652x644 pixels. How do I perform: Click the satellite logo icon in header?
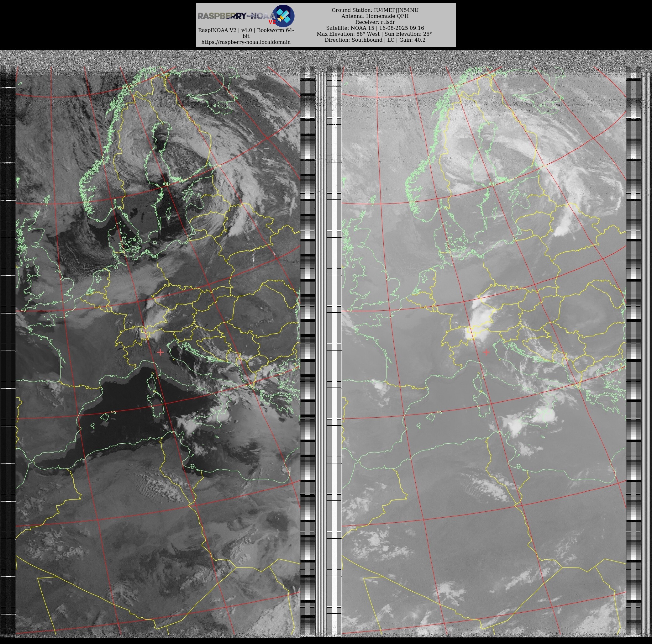click(x=283, y=16)
